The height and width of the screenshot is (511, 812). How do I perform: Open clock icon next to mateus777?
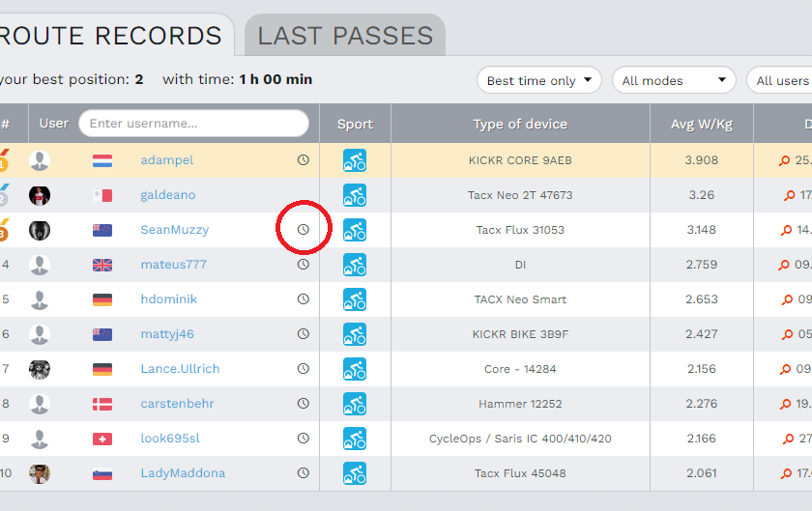pyautogui.click(x=303, y=264)
